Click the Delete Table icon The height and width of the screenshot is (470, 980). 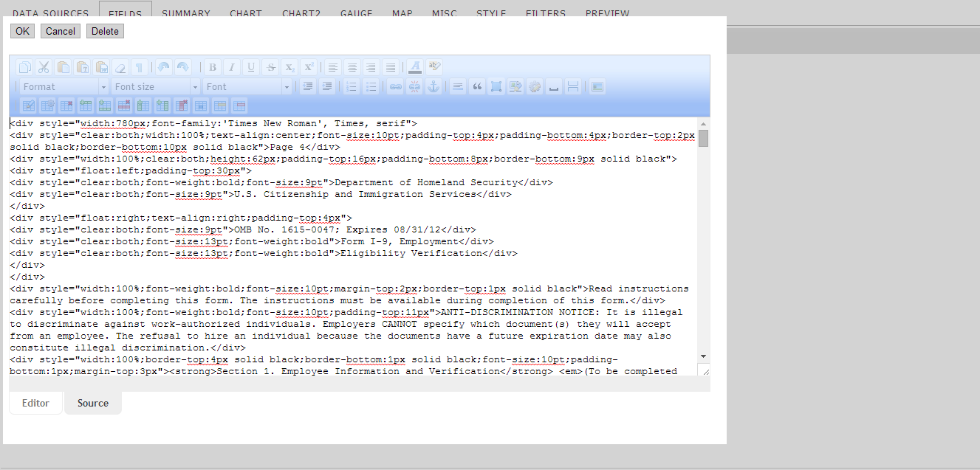coord(67,106)
